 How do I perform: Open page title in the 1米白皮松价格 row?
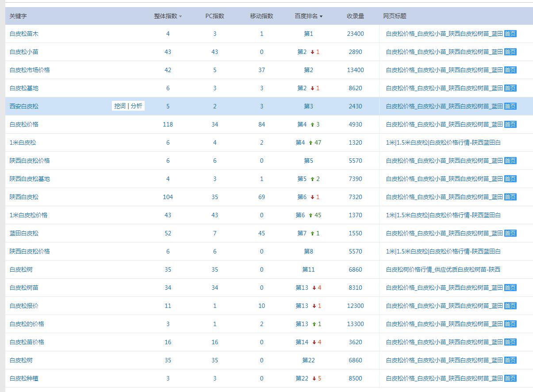[x=443, y=215]
